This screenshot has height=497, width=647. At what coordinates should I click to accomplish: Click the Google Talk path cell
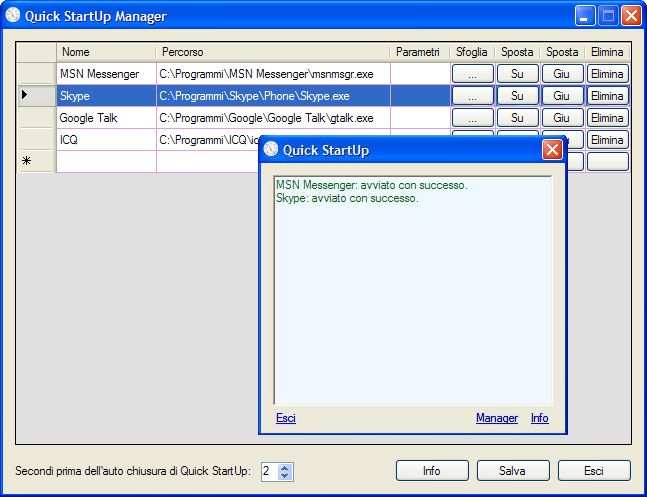(x=272, y=118)
